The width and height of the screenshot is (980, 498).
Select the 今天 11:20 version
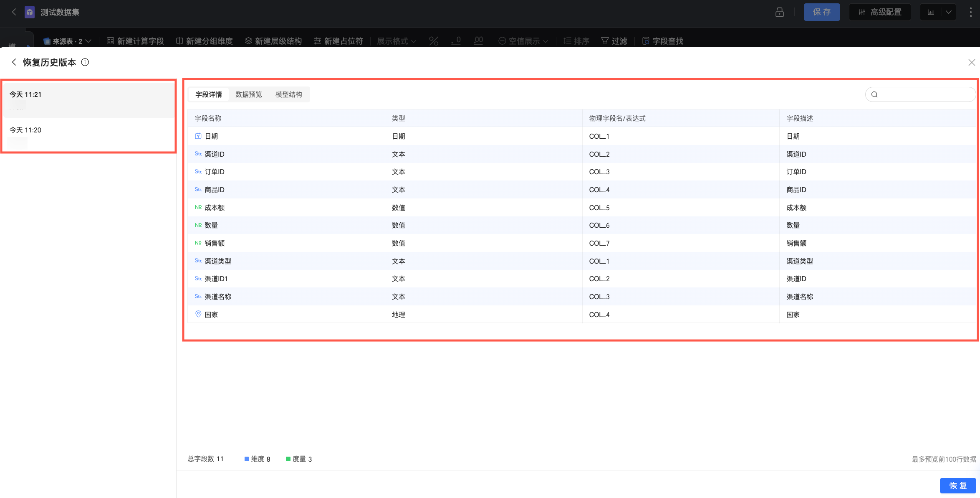click(x=25, y=130)
